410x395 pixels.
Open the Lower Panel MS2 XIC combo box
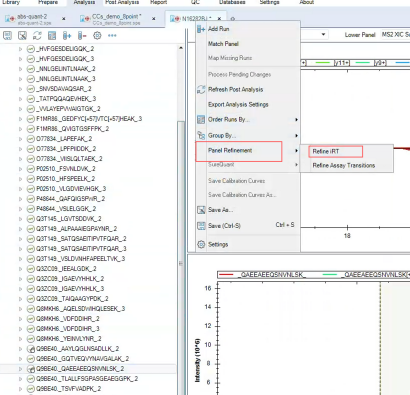(x=395, y=34)
